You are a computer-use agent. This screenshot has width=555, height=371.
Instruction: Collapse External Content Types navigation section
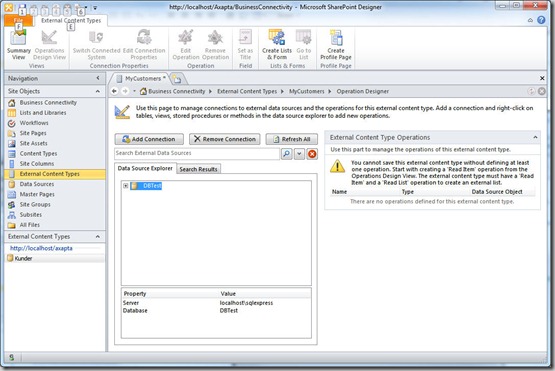click(x=98, y=236)
